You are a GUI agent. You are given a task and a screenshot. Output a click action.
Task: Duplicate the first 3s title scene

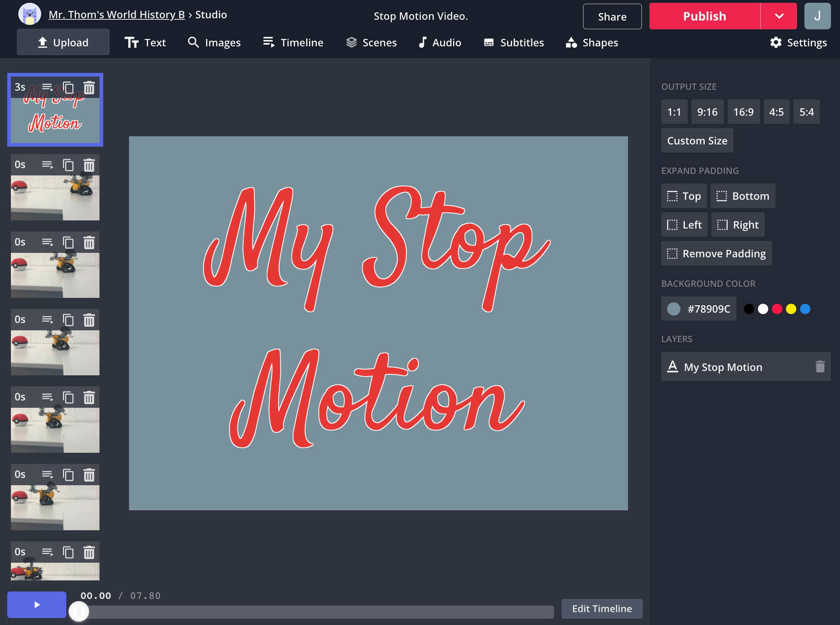[68, 88]
